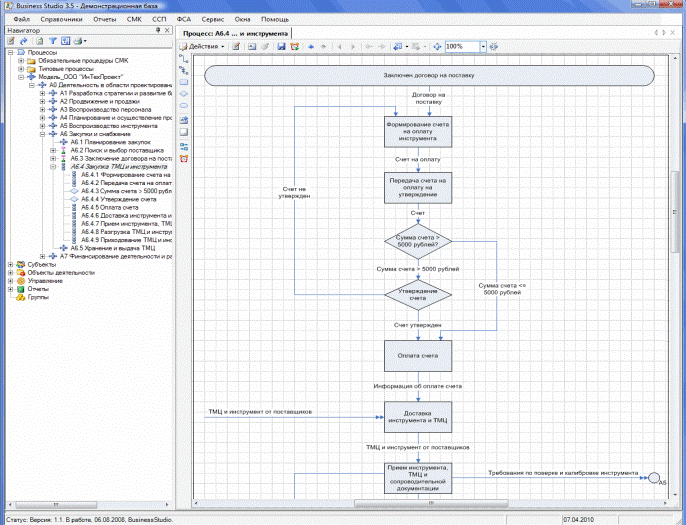Viewport: 686px width, 525px height.
Task: Open the zoom percentage dropdown
Action: (x=482, y=46)
